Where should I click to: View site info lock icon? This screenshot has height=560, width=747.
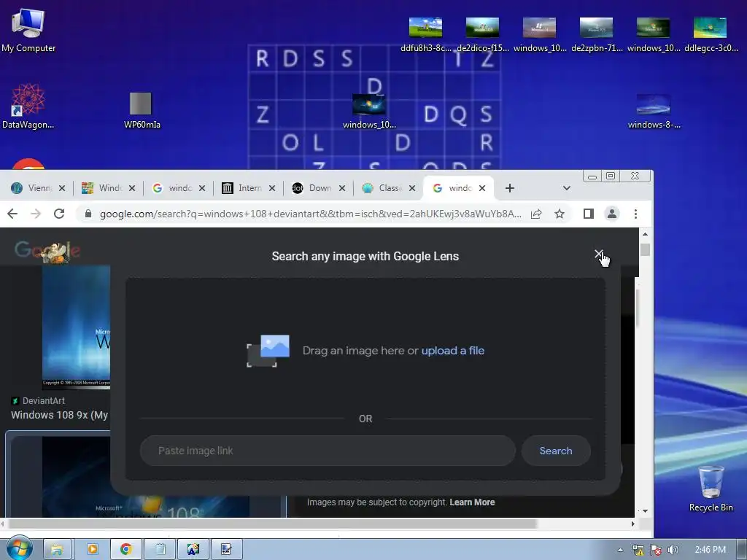point(88,214)
